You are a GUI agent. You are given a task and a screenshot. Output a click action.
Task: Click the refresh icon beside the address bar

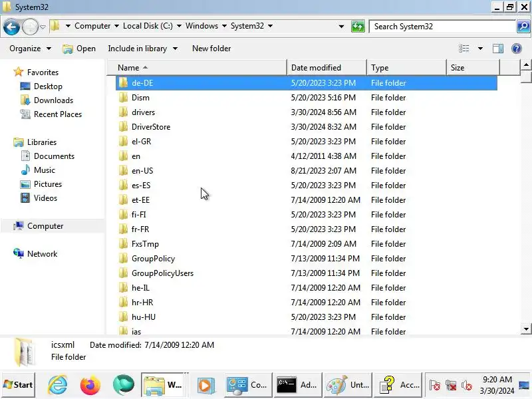358,27
